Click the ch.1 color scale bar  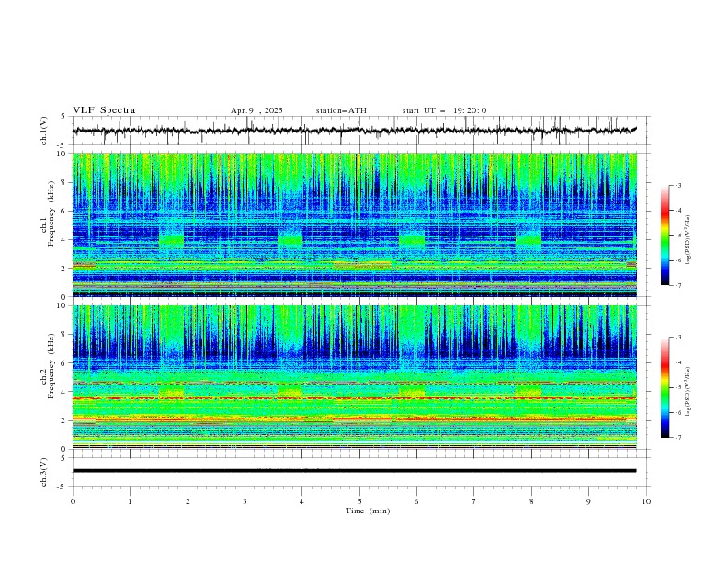665,235
